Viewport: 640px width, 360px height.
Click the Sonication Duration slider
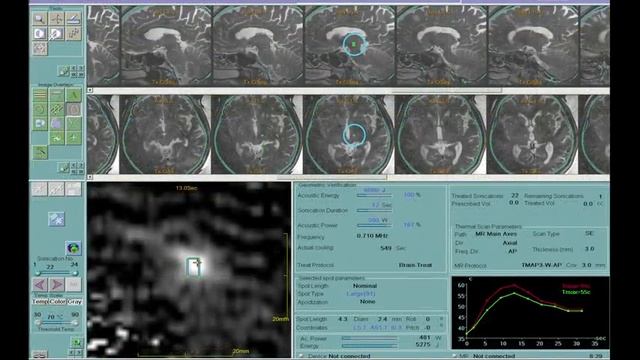pyautogui.click(x=374, y=211)
